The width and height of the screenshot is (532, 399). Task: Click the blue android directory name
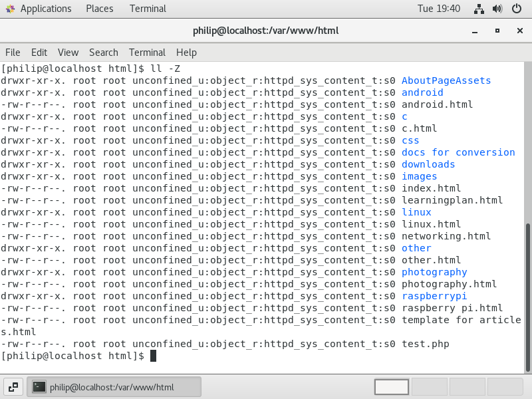pyautogui.click(x=422, y=92)
